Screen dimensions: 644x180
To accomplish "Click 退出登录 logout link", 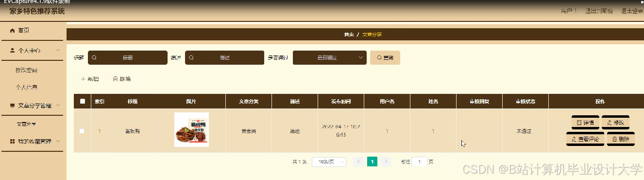I will click(632, 11).
